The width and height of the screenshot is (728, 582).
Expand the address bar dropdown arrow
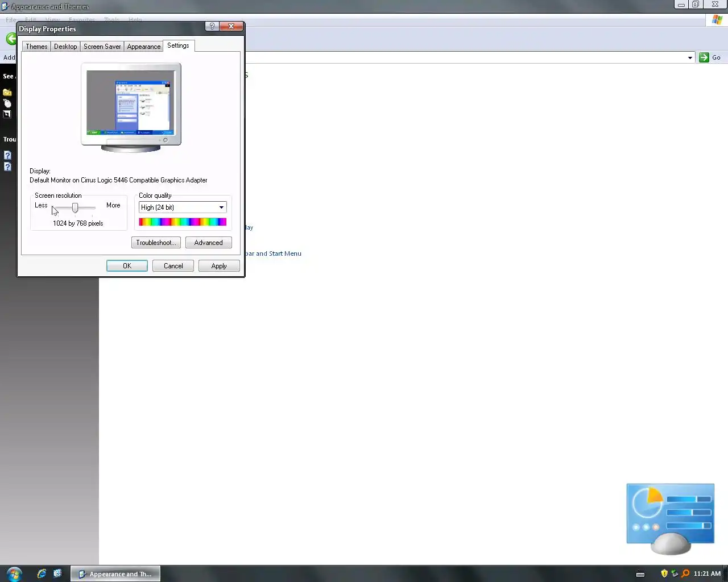pos(690,57)
